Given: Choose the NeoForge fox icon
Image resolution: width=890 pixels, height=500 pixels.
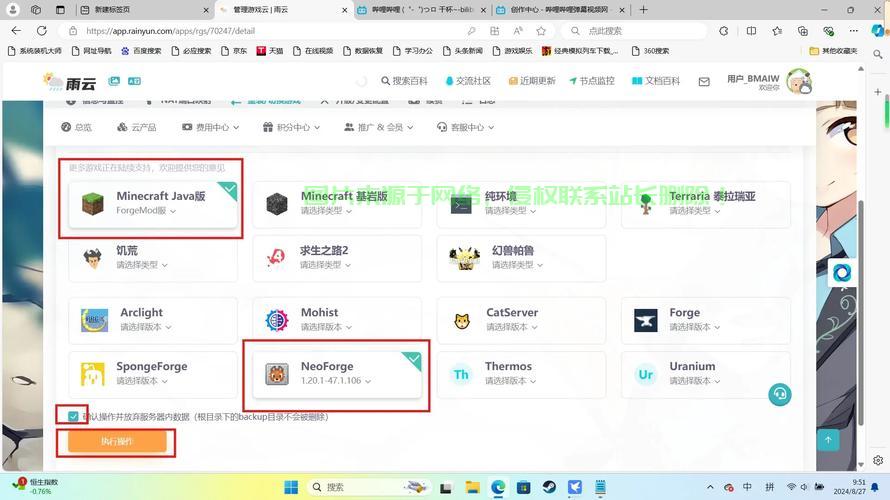Looking at the screenshot, I should (x=277, y=375).
